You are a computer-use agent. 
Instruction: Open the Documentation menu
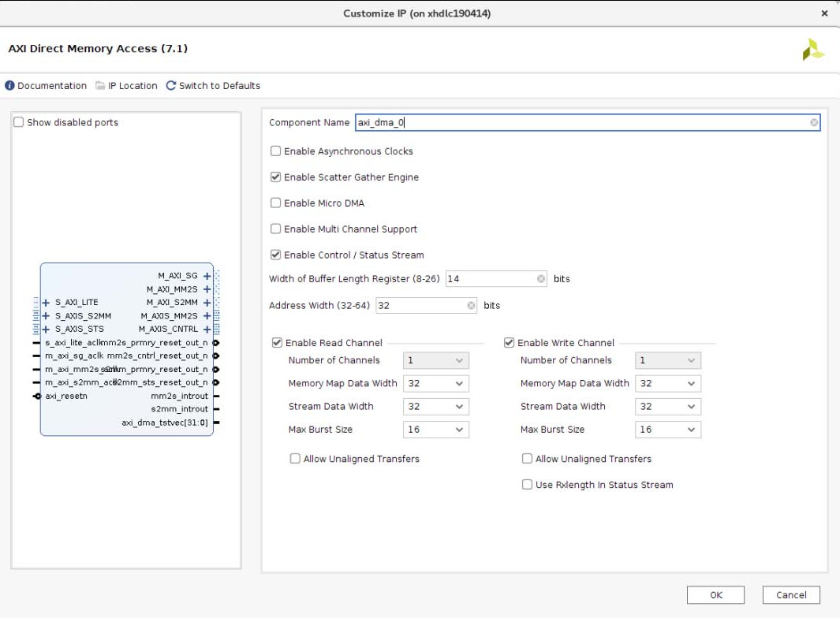(x=46, y=86)
